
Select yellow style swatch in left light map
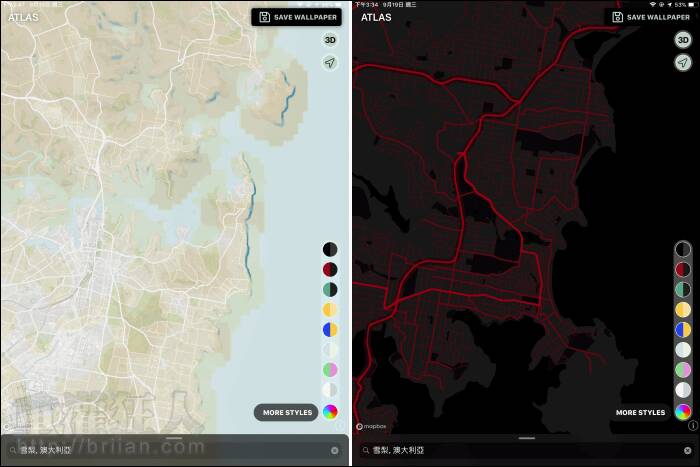tap(330, 309)
